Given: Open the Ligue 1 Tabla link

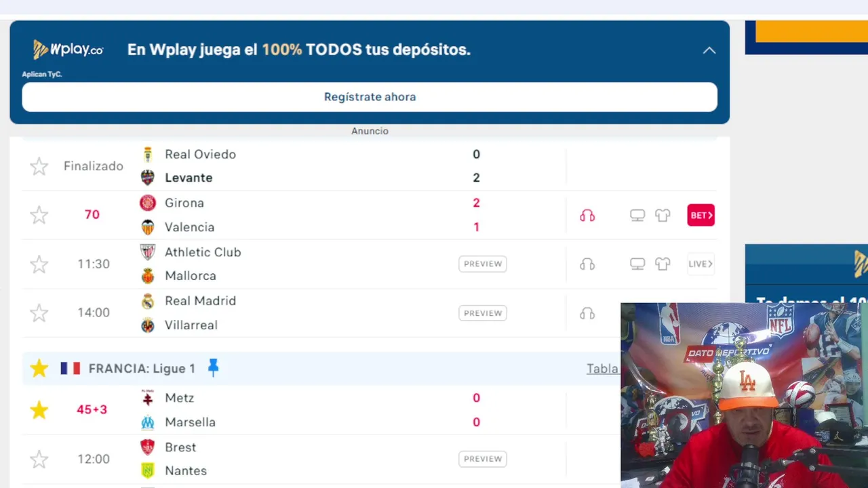Looking at the screenshot, I should [x=602, y=369].
